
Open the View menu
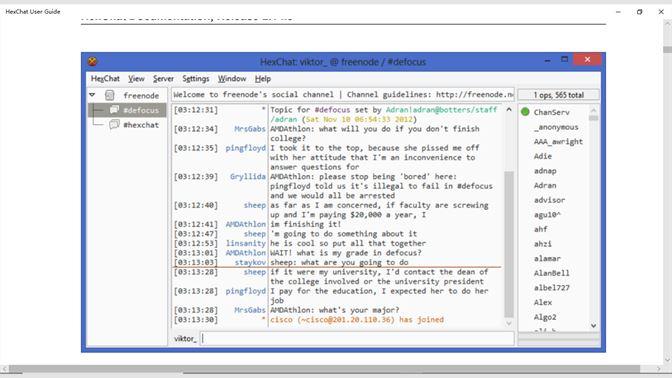coord(136,79)
